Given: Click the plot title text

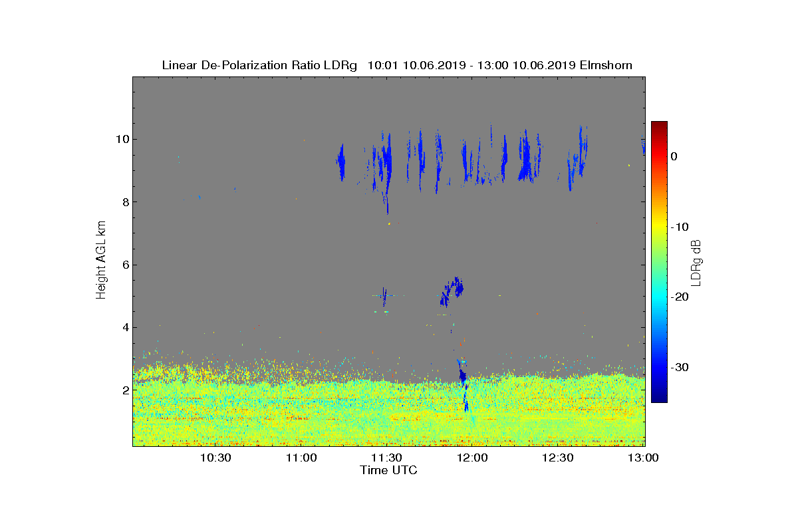Looking at the screenshot, I should coord(397,65).
